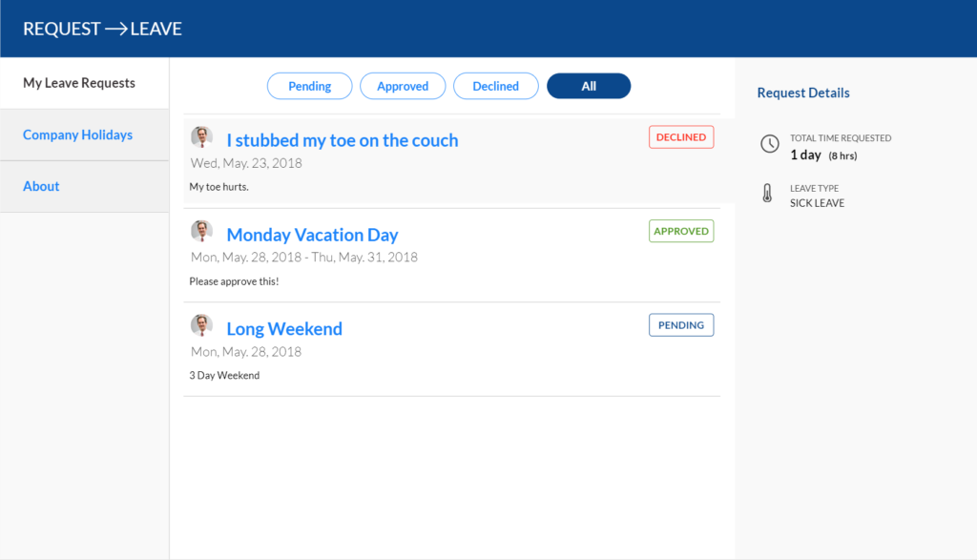Click the DECLINED status badge

(680, 136)
